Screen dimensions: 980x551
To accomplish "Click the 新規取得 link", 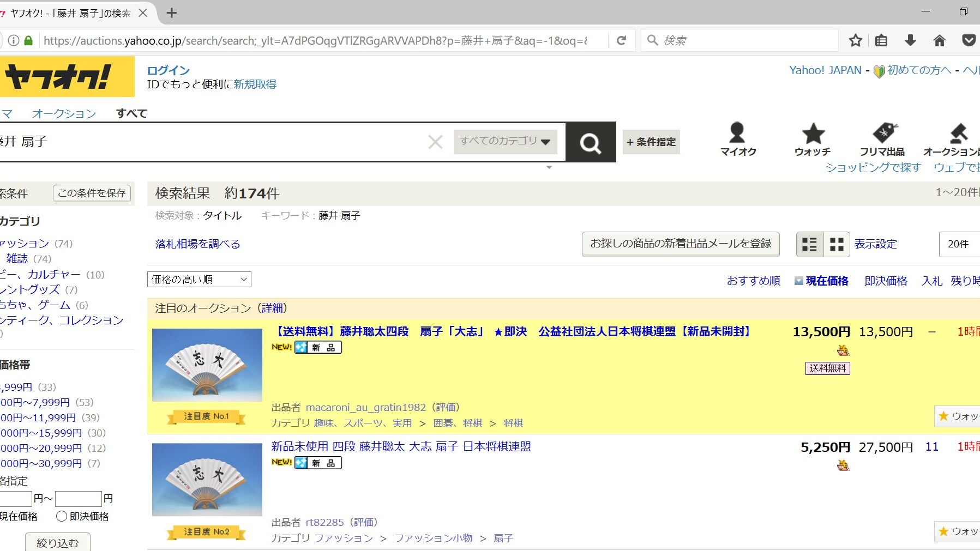I will pos(255,84).
